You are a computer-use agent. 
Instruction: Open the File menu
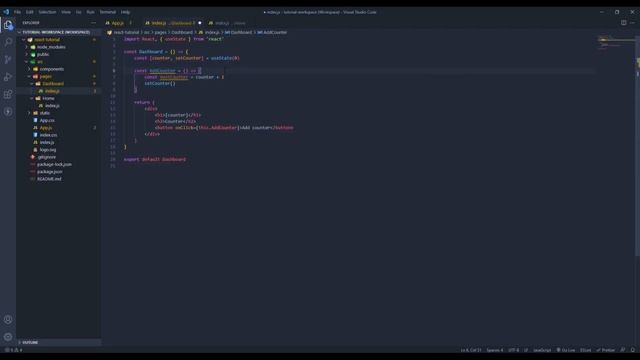coord(18,12)
